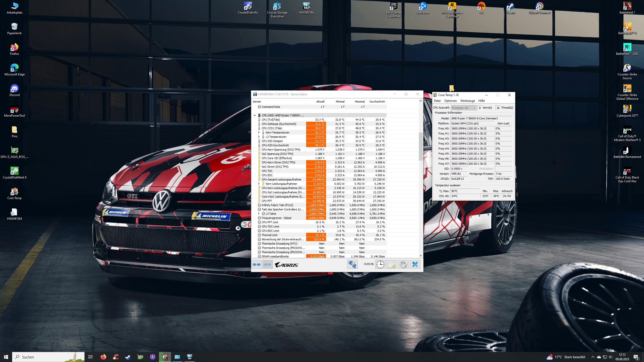Collapse the CPU [#0] AMD Ryzen section
The width and height of the screenshot is (644, 362).
pyautogui.click(x=255, y=115)
